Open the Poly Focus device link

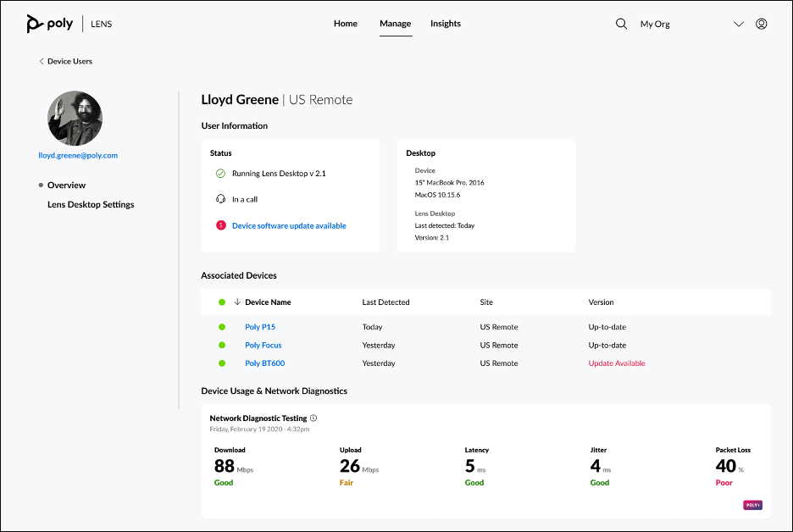(x=263, y=346)
